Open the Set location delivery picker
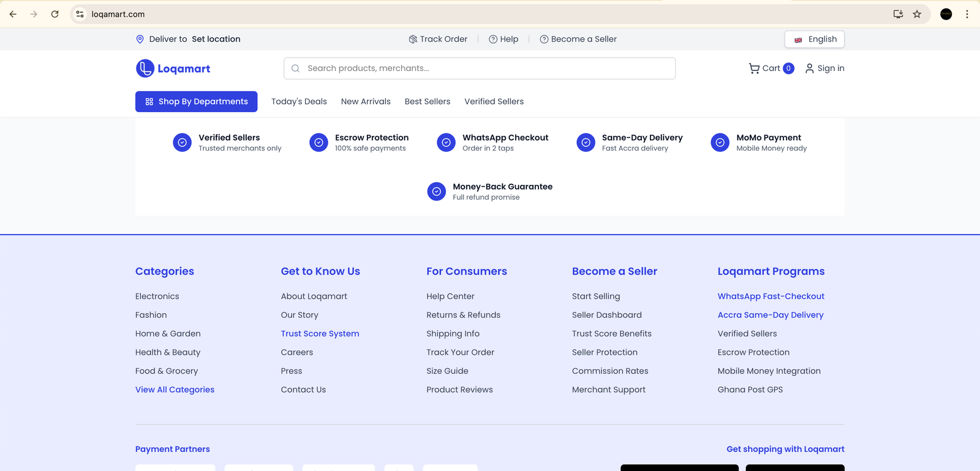Screen dimensions: 980x471 click(216, 39)
